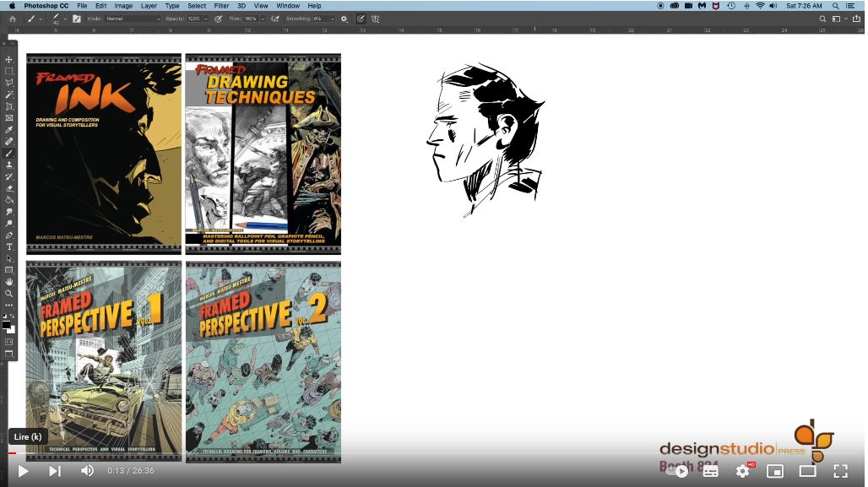Select the Rectangular Marquee tool
The width and height of the screenshot is (868, 487).
tap(8, 71)
